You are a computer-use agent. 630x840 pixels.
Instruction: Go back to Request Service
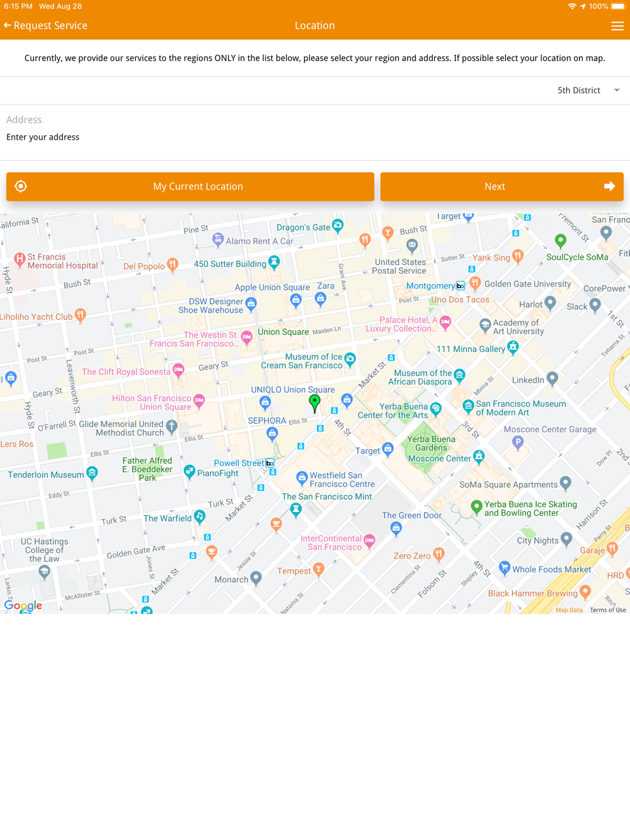click(45, 26)
